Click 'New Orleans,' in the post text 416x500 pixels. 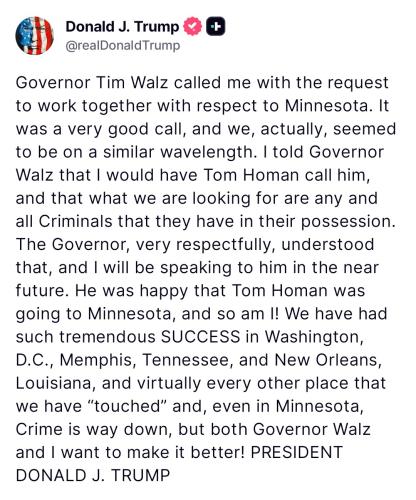click(328, 360)
